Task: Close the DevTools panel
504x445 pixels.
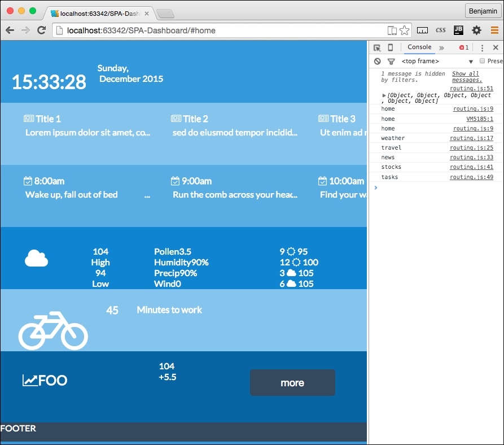Action: pyautogui.click(x=496, y=47)
